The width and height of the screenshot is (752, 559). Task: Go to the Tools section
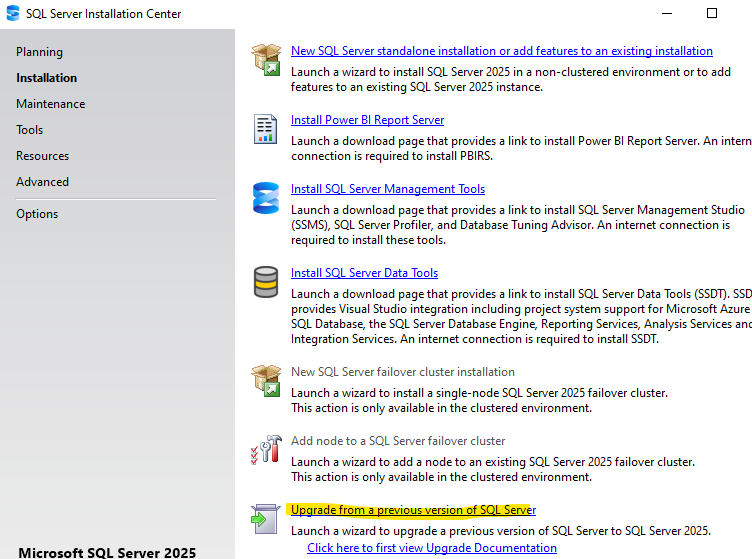point(29,129)
